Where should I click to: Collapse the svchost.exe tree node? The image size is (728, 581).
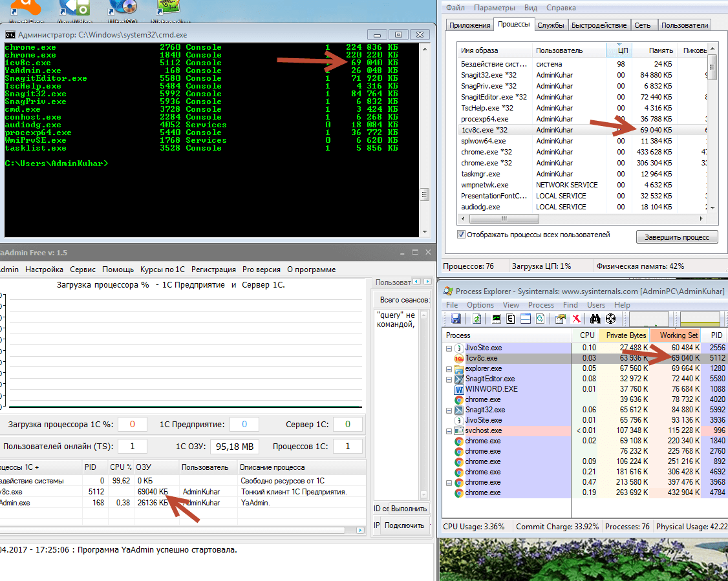(x=449, y=430)
